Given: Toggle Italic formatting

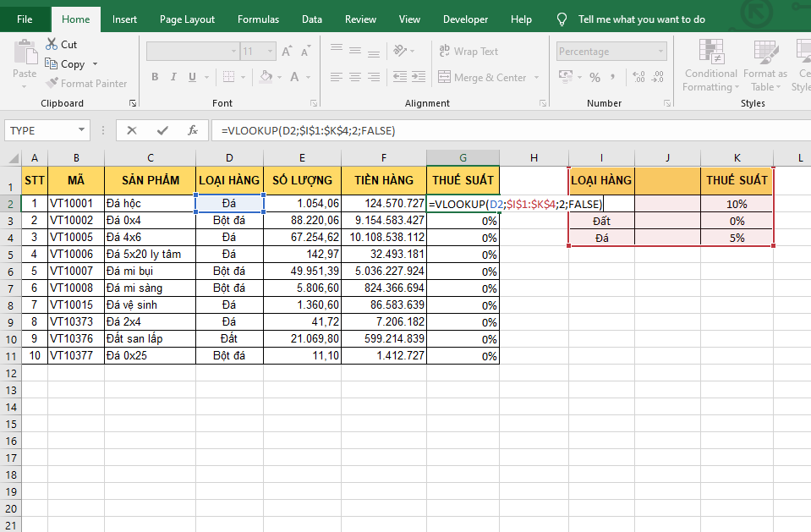Looking at the screenshot, I should coord(174,77).
